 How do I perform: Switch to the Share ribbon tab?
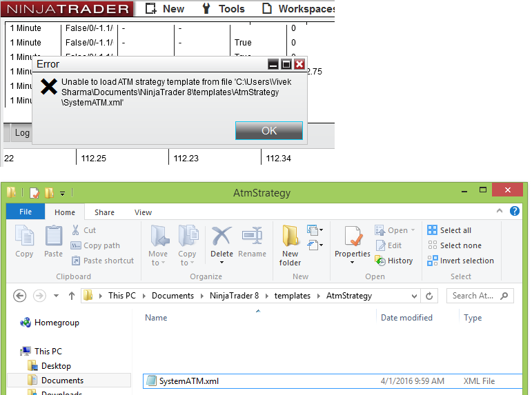[x=104, y=212]
